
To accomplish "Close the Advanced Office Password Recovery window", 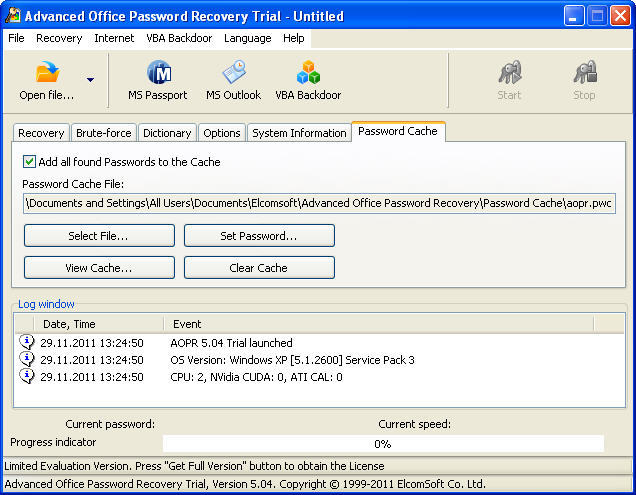I will [x=621, y=16].
